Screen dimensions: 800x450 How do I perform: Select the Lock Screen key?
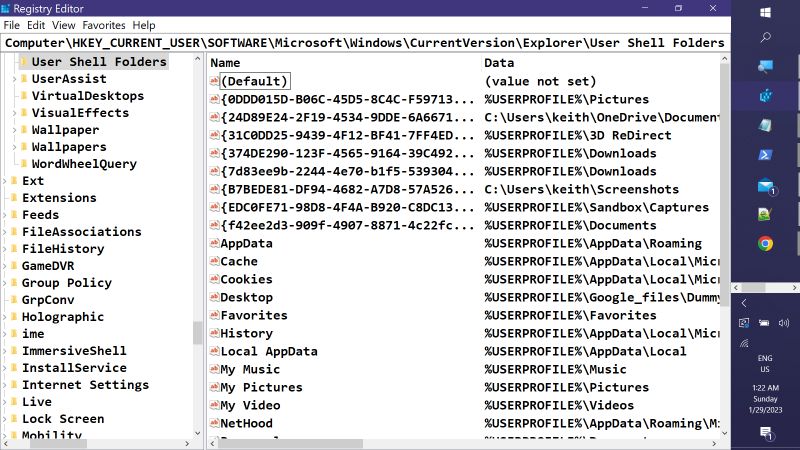[63, 419]
